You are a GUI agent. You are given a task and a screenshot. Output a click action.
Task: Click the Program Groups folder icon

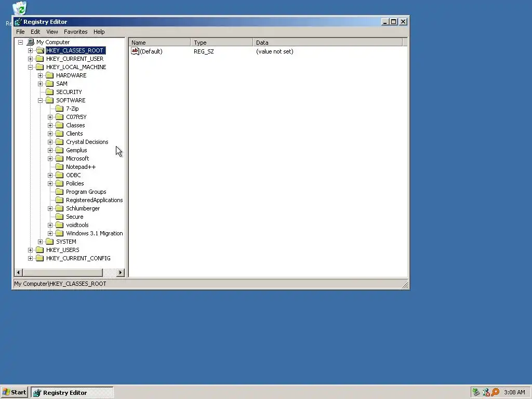tap(60, 192)
